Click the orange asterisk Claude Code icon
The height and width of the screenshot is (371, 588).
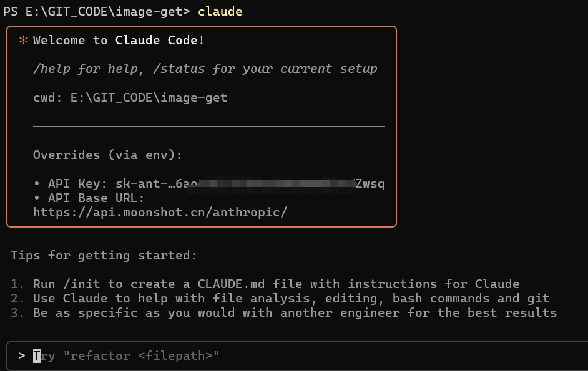coord(23,41)
